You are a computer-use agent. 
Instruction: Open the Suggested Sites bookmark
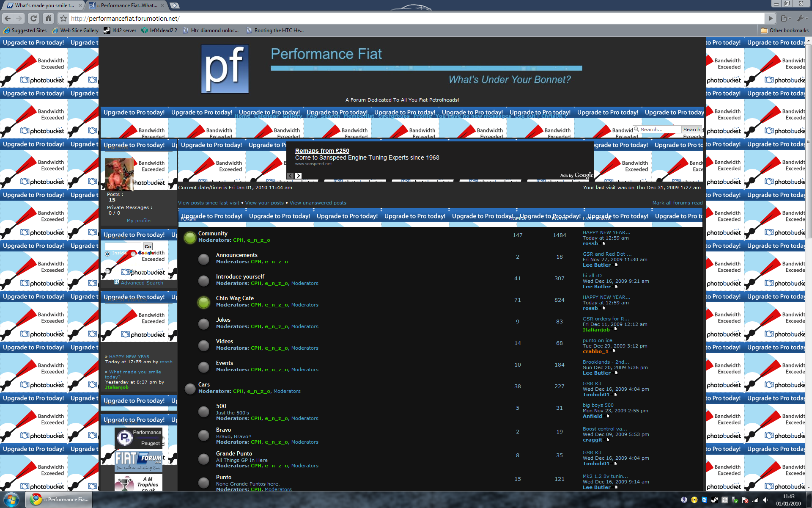pyautogui.click(x=25, y=30)
